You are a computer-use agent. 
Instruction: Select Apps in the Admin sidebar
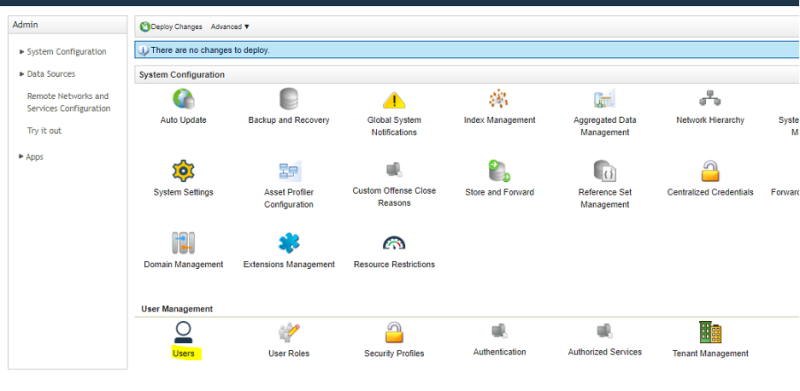[x=35, y=157]
